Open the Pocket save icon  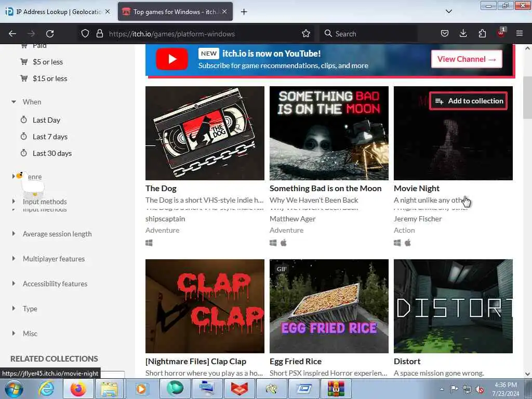[445, 34]
